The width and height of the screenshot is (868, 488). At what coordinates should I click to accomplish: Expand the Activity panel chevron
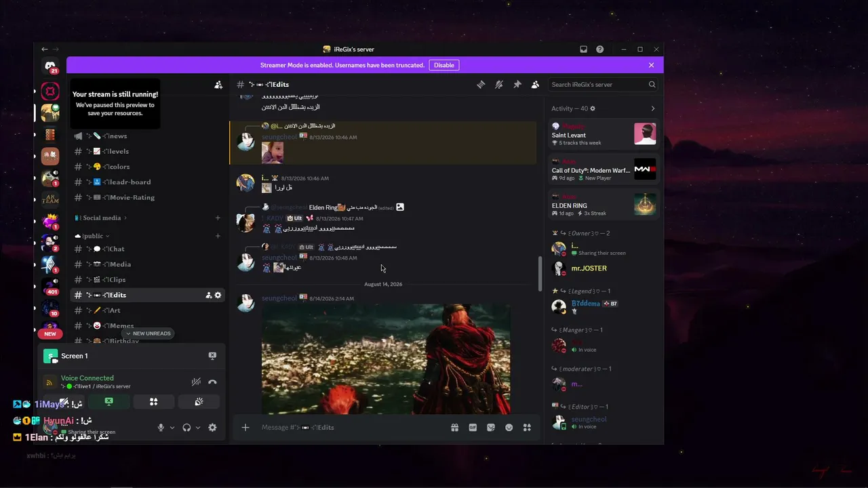pyautogui.click(x=653, y=108)
